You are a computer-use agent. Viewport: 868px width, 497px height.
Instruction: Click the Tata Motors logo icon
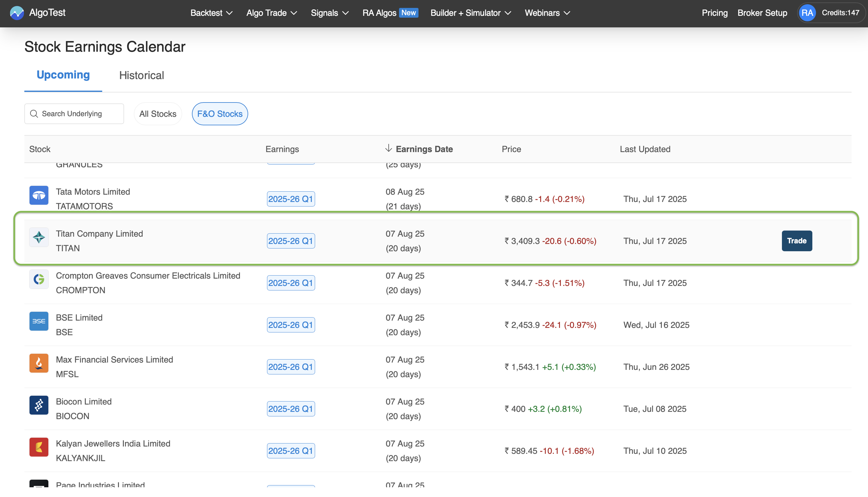coord(39,195)
